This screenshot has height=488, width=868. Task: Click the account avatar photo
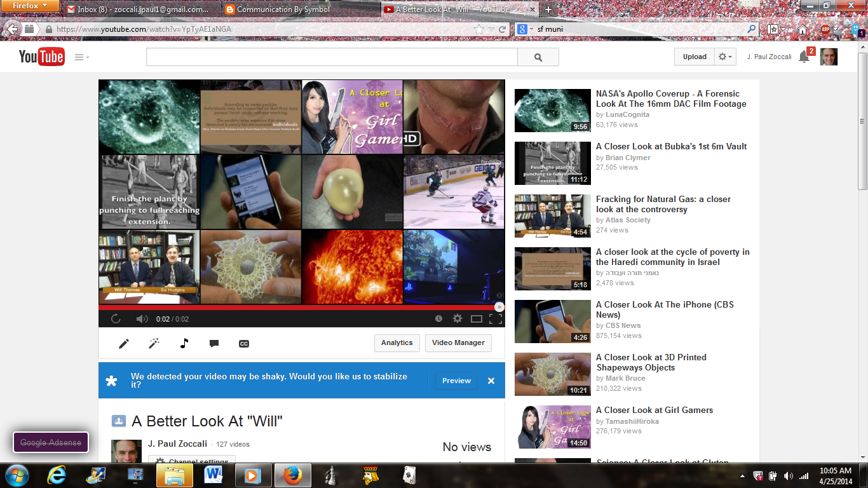[x=829, y=57]
